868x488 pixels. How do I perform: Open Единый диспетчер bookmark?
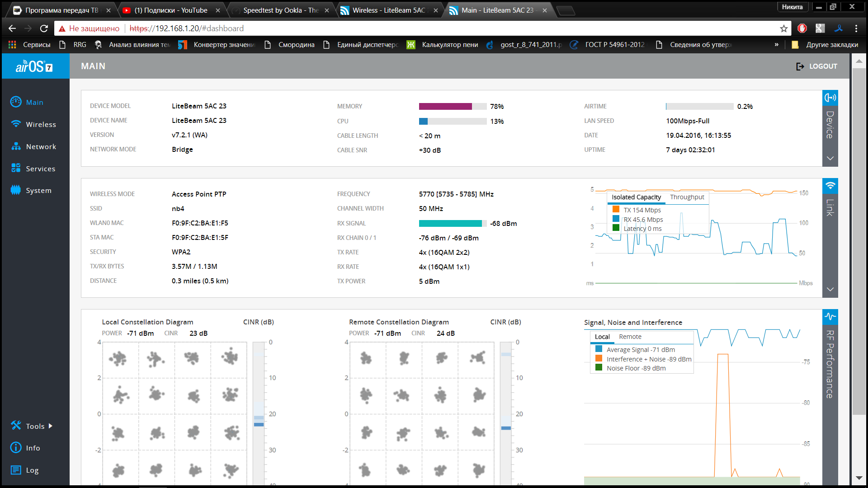[x=361, y=44]
